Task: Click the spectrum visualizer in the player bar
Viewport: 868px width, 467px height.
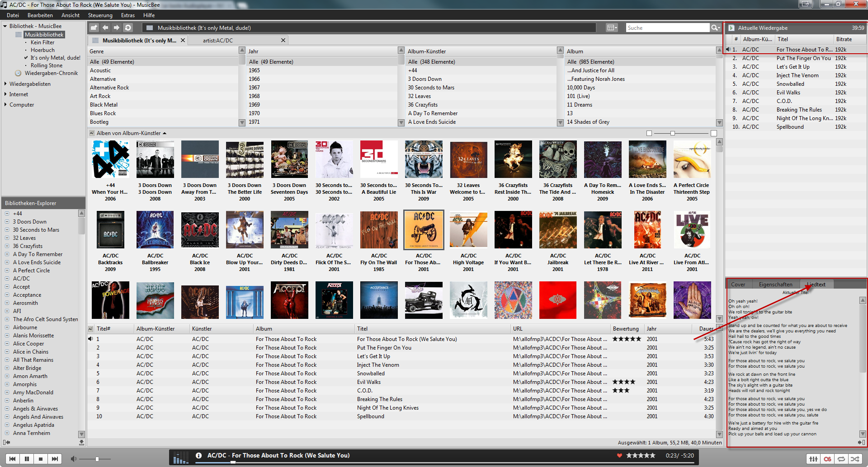Action: 181,457
